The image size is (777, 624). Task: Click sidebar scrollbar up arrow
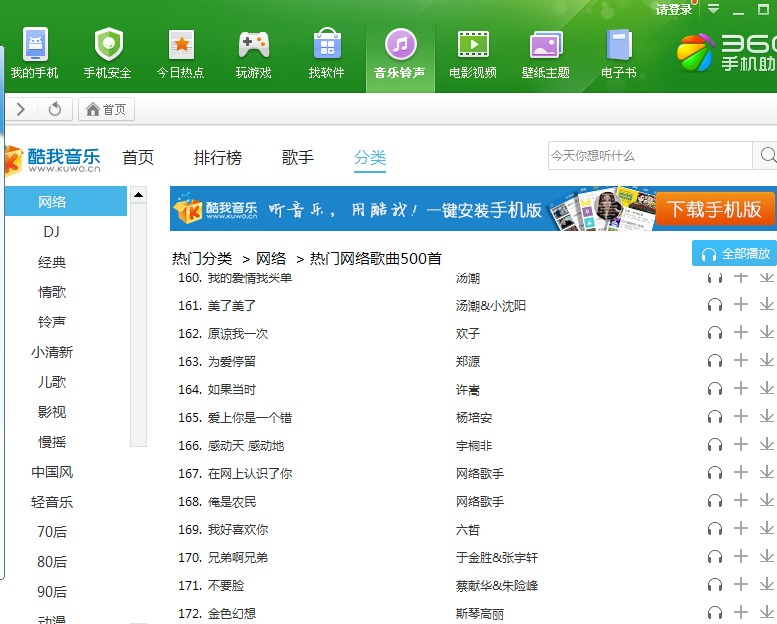[138, 194]
